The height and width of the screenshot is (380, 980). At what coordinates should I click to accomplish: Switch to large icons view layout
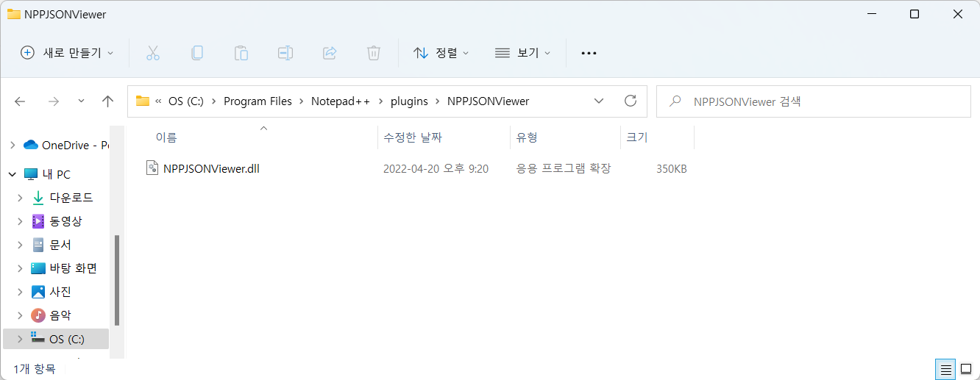pyautogui.click(x=966, y=369)
